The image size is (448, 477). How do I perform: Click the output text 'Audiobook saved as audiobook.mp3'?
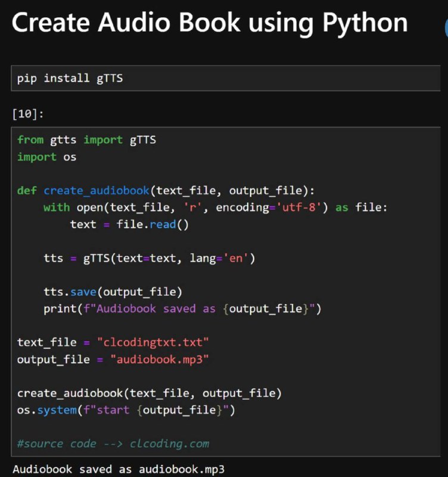tap(119, 469)
